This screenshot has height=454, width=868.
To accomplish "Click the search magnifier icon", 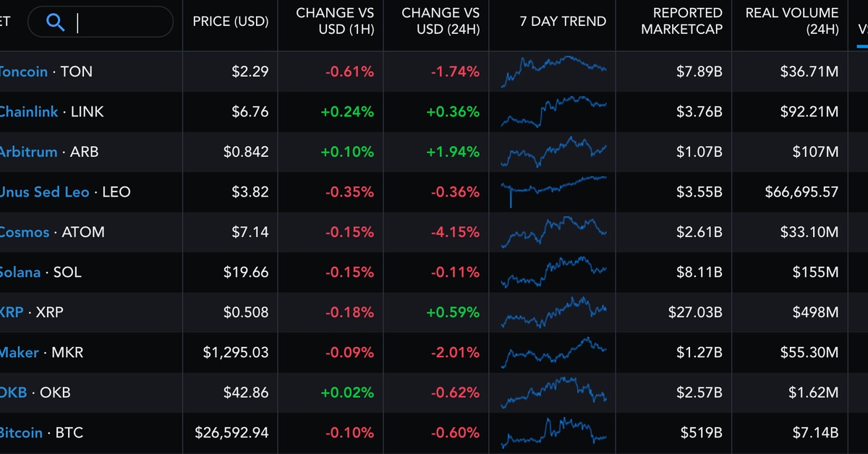I will [55, 22].
